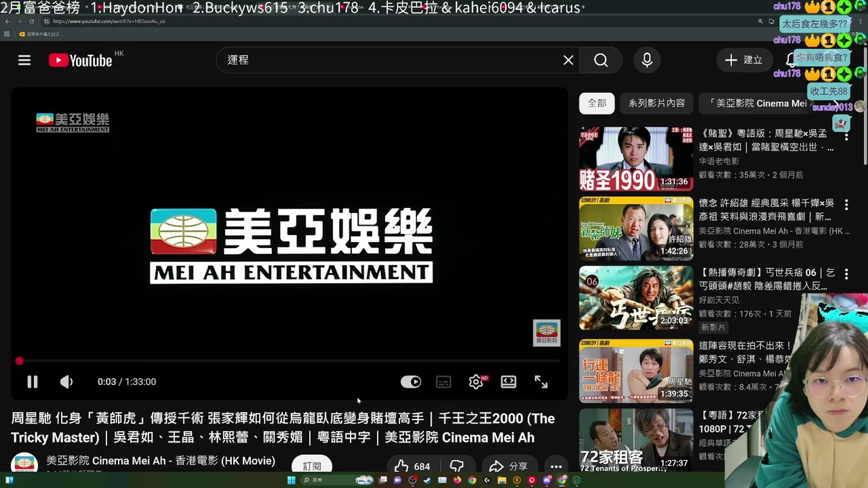
Task: Click the Mei Ah channel watermark in the player
Action: [547, 333]
